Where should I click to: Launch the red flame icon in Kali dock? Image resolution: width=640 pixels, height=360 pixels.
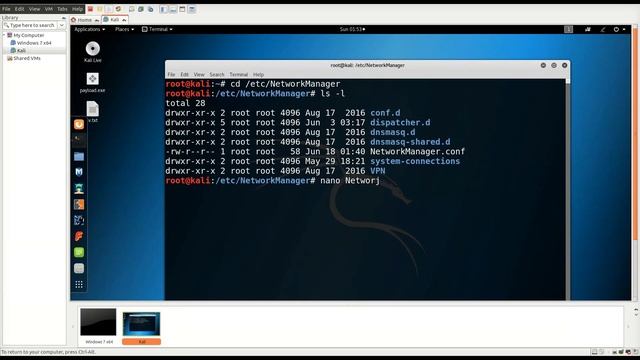coord(79,236)
